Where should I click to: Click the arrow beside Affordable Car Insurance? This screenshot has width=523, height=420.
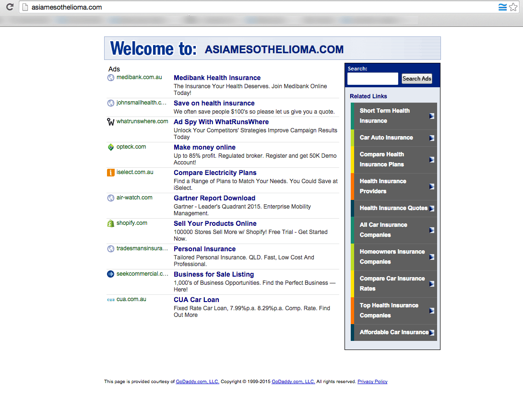(433, 332)
